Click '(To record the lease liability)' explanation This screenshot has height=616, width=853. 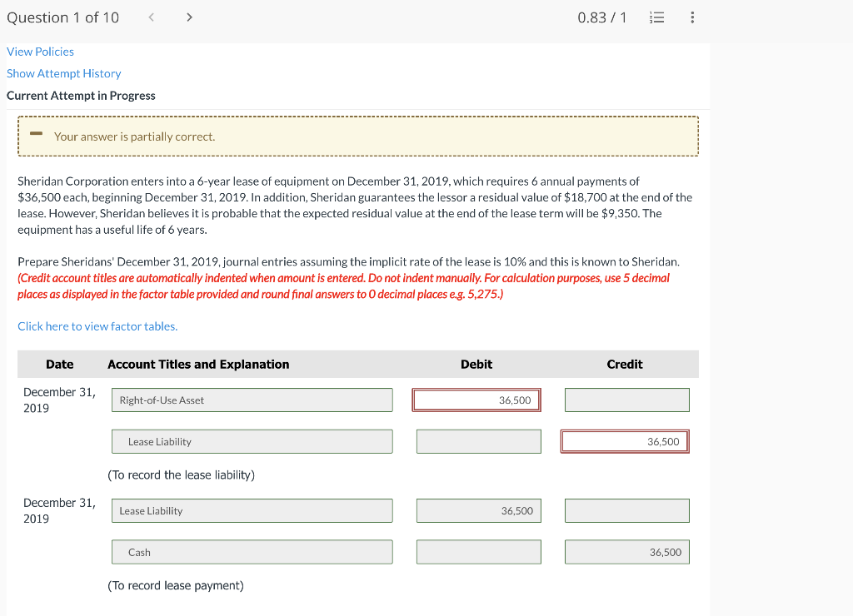click(181, 474)
